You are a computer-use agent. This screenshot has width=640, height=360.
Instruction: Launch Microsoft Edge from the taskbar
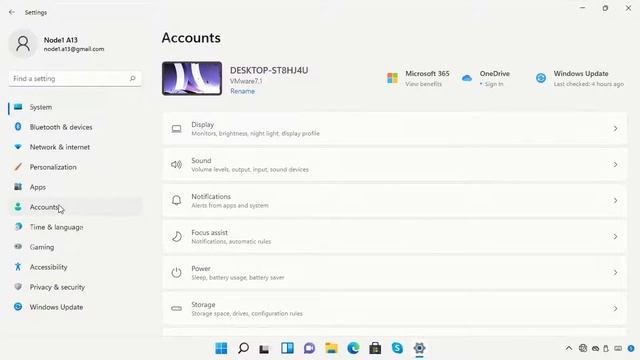(353, 348)
